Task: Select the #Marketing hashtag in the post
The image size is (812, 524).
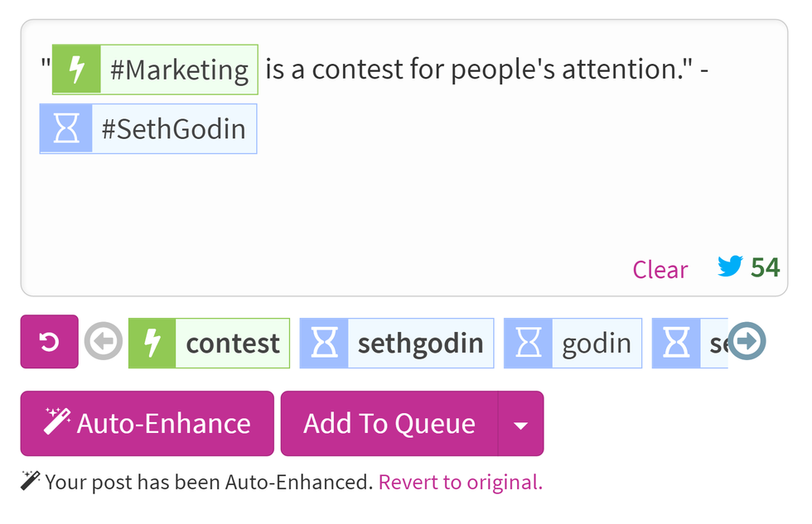Action: click(179, 70)
